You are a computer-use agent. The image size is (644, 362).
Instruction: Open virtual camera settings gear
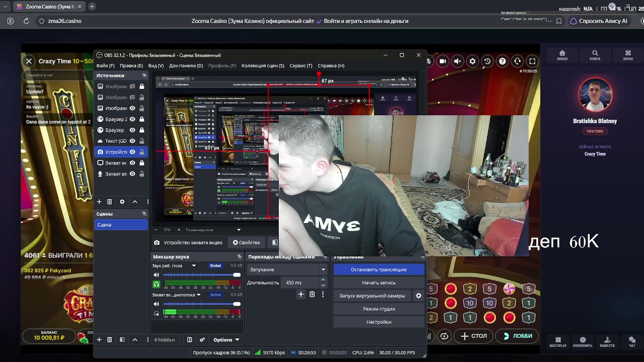click(419, 296)
